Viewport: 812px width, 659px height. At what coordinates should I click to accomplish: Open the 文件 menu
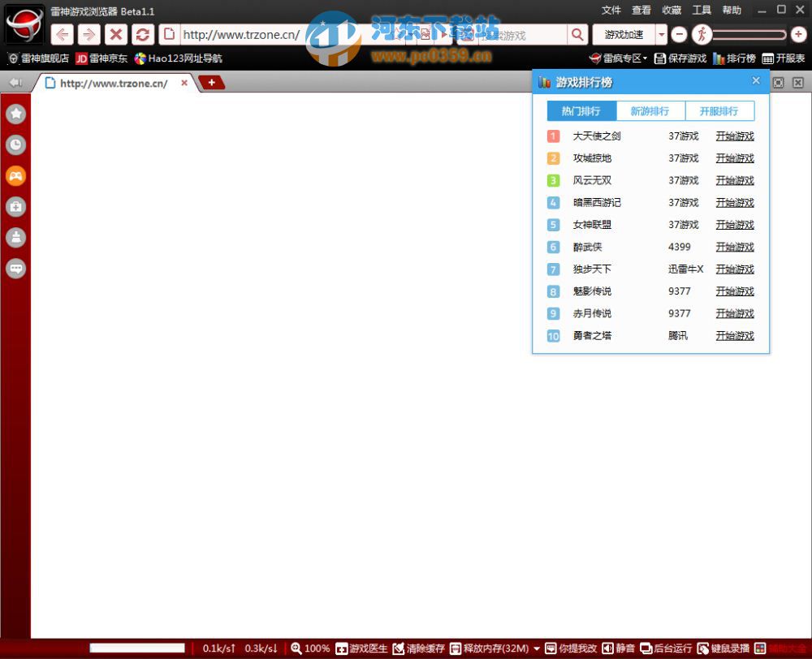tap(611, 11)
